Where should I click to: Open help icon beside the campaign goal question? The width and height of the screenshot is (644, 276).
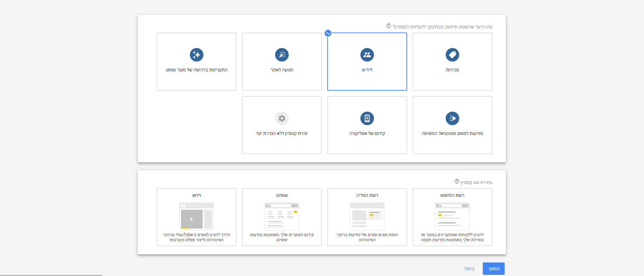[x=388, y=26]
